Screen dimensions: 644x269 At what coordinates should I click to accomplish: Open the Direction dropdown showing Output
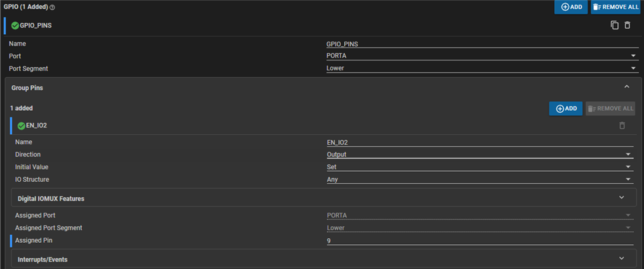click(480, 154)
